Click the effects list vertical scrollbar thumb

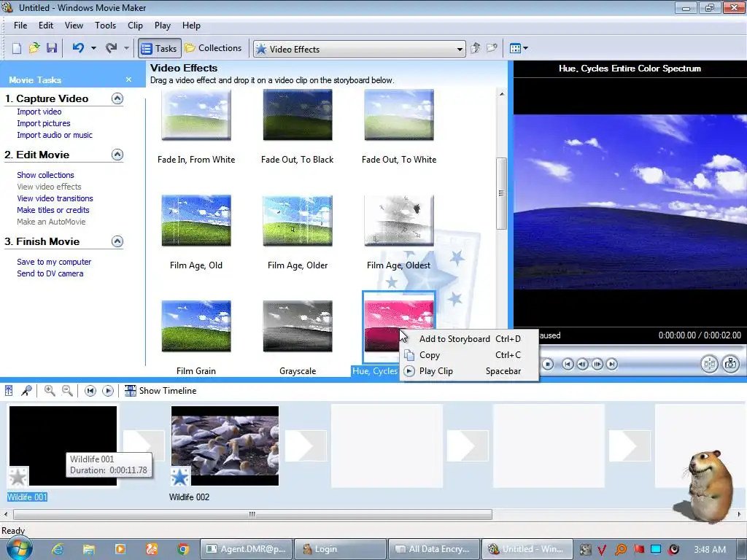tap(501, 193)
